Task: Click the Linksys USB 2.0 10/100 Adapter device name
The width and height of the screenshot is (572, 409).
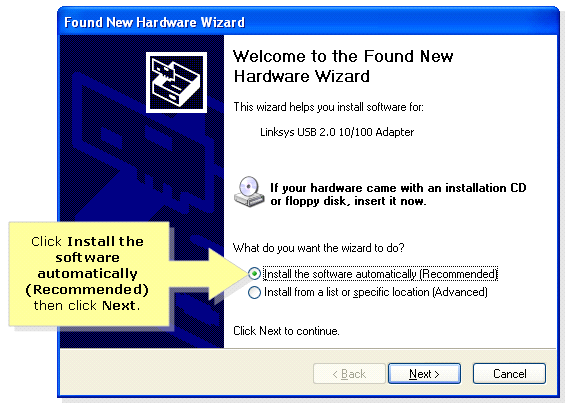Action: point(337,132)
